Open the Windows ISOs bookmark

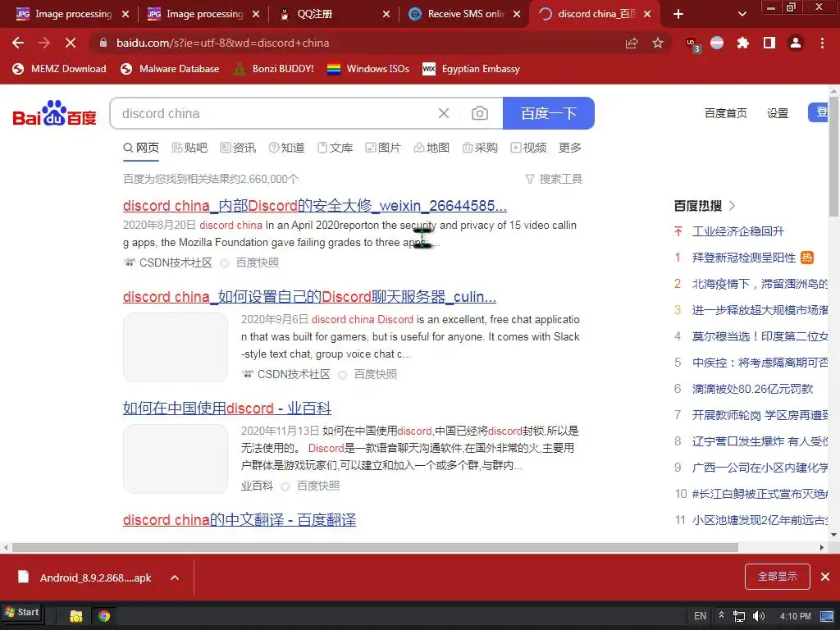tap(368, 69)
